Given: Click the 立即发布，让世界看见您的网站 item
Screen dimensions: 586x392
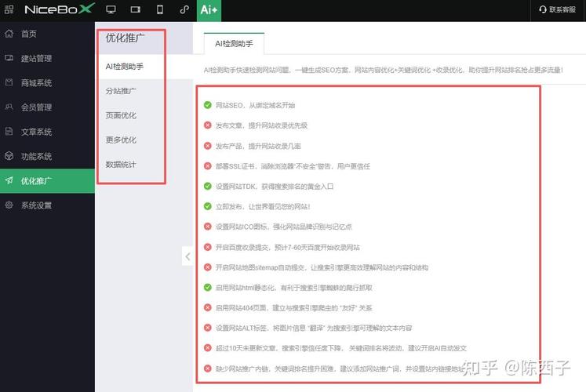Looking at the screenshot, I should [x=263, y=206].
